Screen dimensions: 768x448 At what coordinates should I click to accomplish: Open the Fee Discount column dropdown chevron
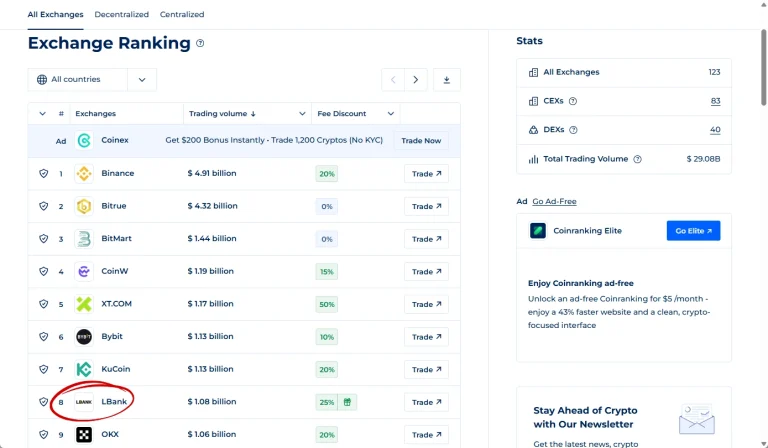390,114
